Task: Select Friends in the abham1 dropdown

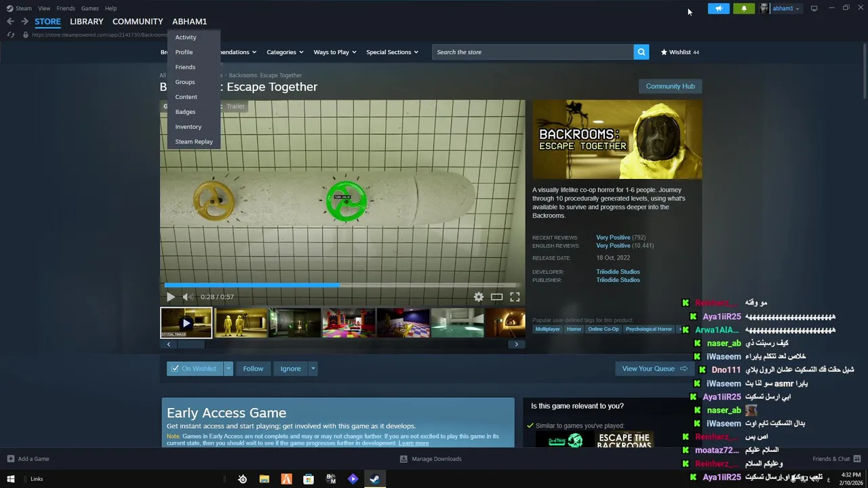Action: point(185,67)
